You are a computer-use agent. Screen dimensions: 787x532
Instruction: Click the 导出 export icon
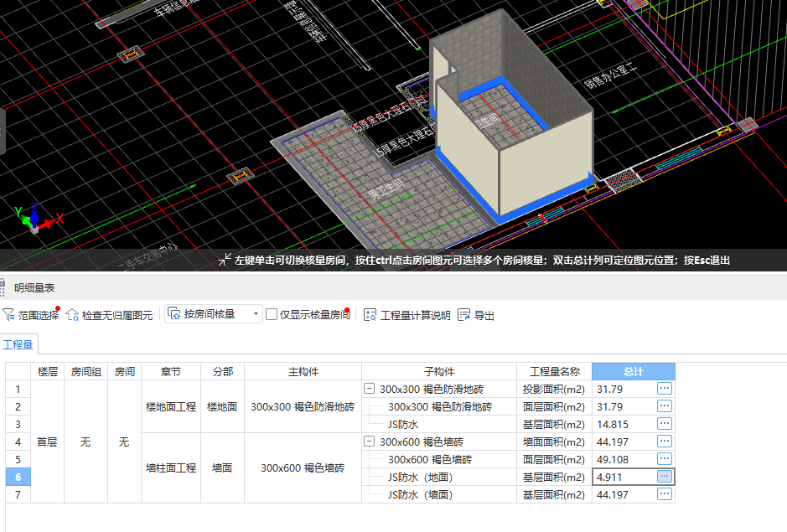click(464, 315)
